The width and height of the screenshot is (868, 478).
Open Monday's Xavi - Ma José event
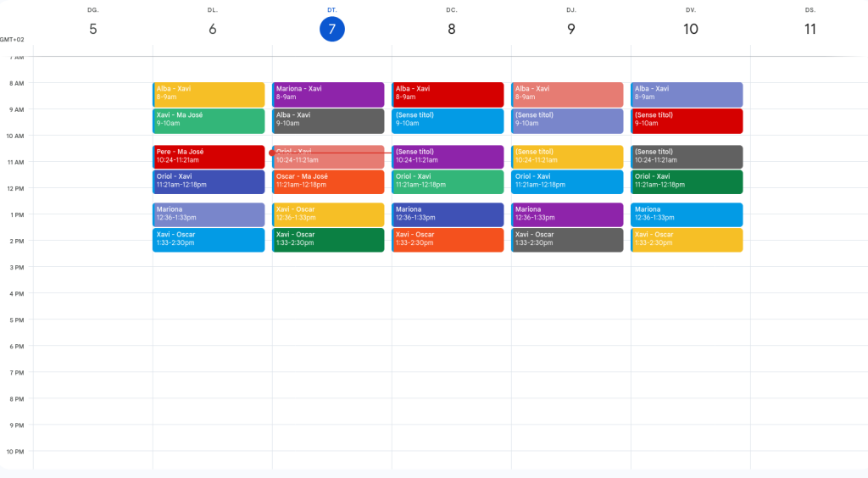tap(209, 120)
